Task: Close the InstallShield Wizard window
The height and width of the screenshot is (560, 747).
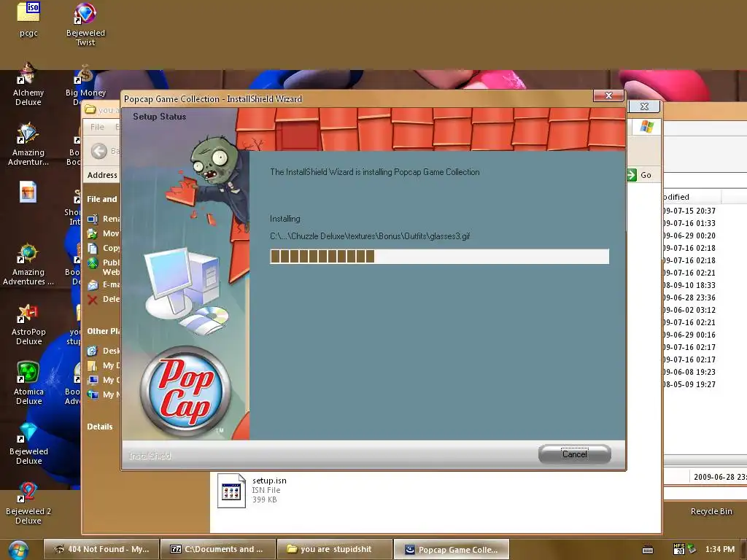Action: 608,96
